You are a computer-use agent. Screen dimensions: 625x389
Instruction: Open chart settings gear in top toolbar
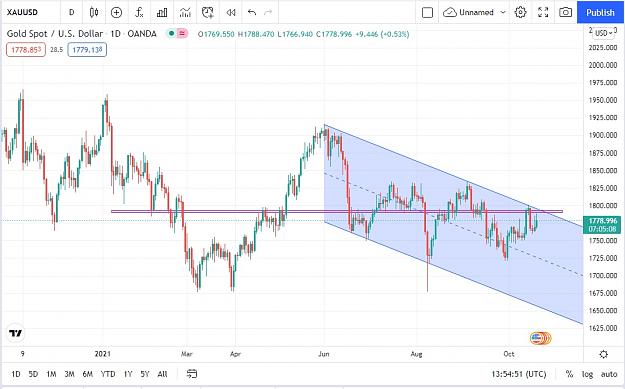pyautogui.click(x=520, y=12)
